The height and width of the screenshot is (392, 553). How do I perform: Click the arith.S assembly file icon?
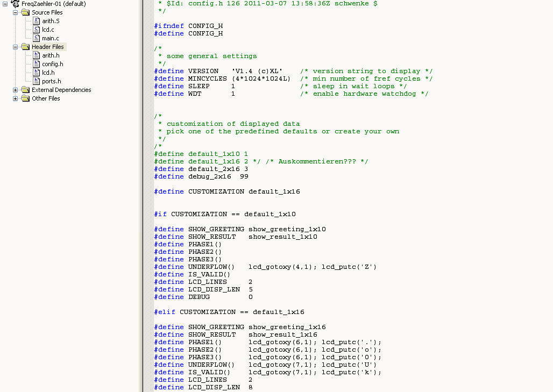coord(37,21)
